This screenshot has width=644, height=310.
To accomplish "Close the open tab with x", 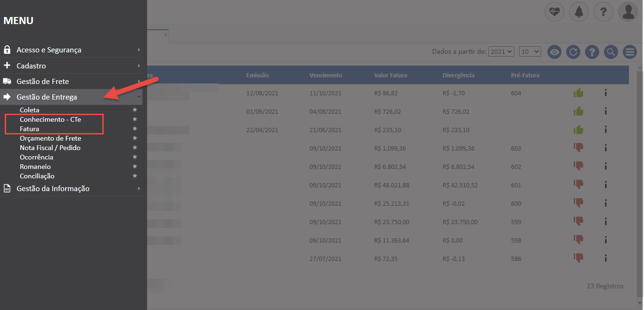I will [x=165, y=34].
